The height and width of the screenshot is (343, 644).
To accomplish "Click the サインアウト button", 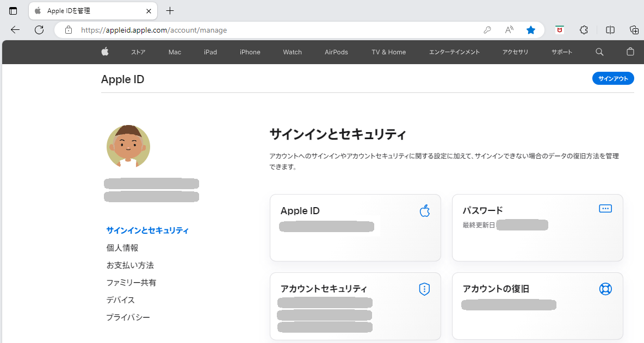I will pyautogui.click(x=613, y=79).
